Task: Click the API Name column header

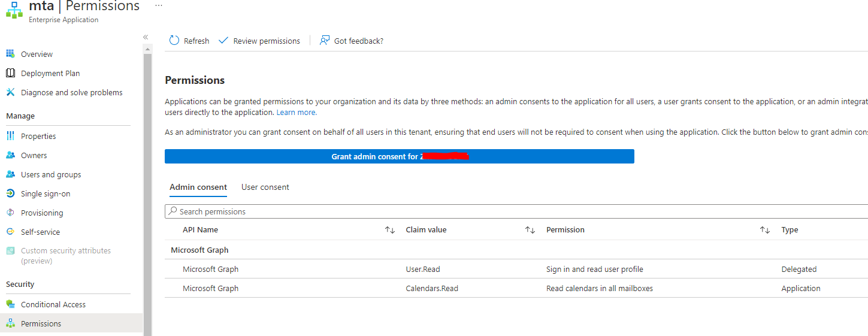Action: (x=200, y=230)
